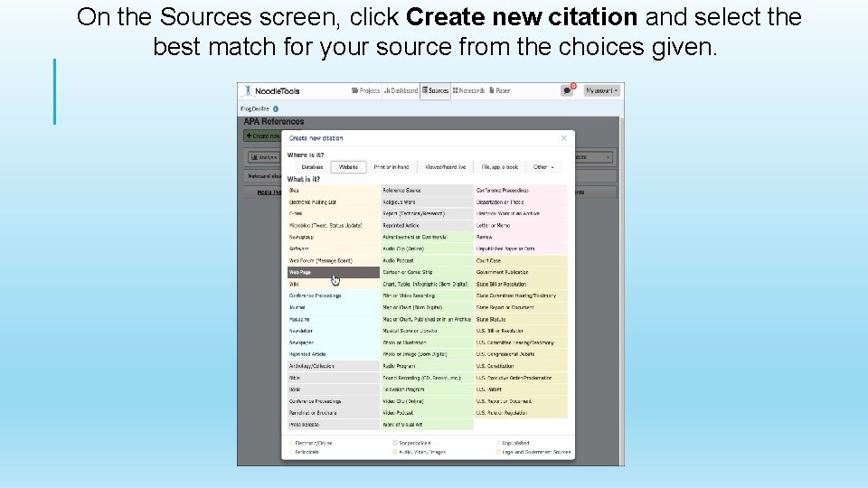Select Blog source type

(x=334, y=191)
